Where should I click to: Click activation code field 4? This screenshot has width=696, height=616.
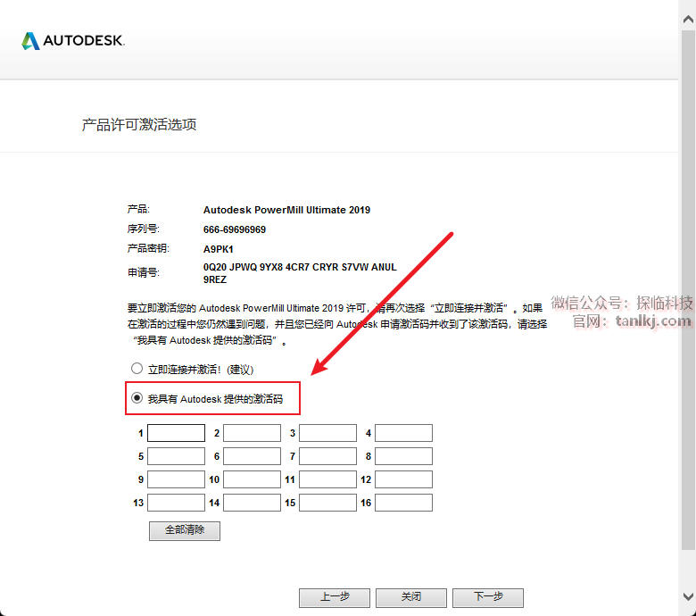[404, 433]
